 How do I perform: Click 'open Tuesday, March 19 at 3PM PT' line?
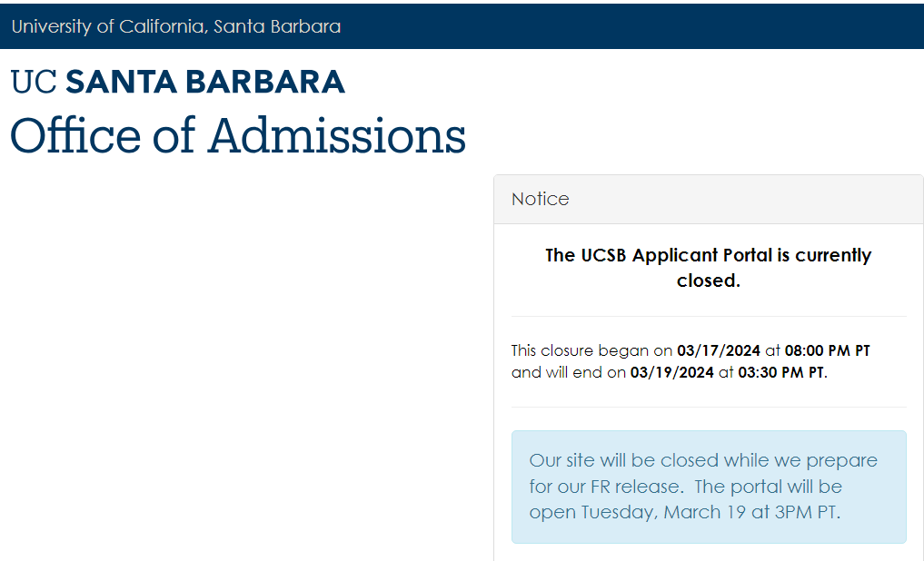click(x=684, y=512)
